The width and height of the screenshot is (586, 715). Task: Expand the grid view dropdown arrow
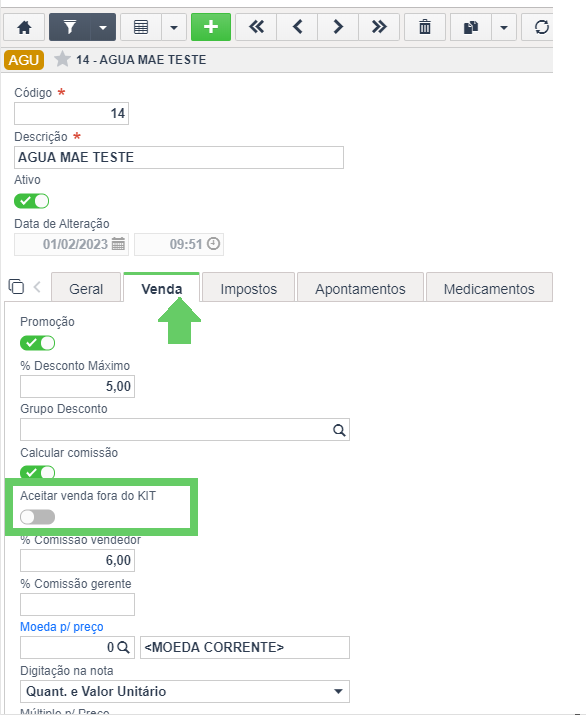[174, 27]
